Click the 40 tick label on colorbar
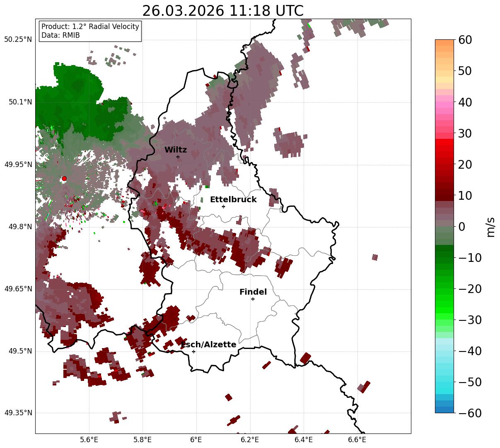 pyautogui.click(x=466, y=102)
